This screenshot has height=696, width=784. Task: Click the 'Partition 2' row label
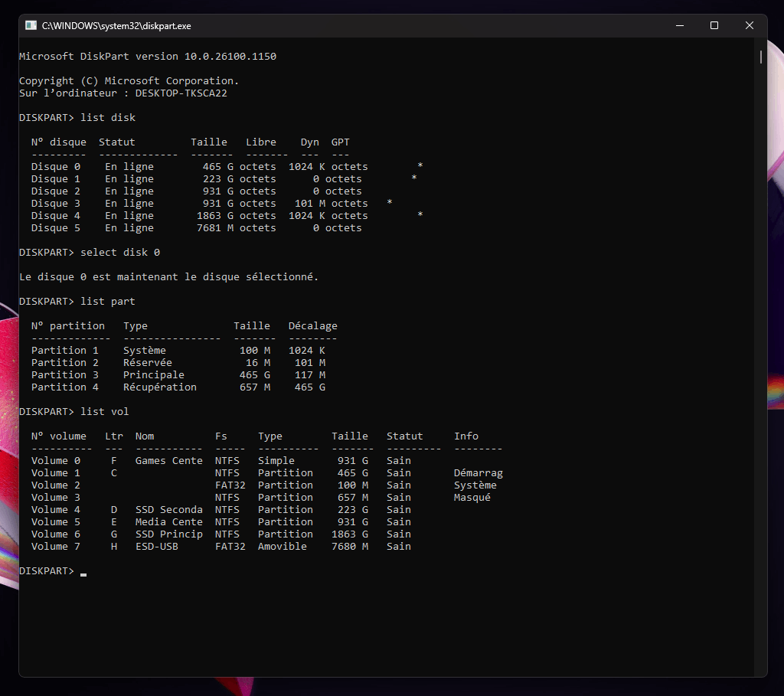64,362
